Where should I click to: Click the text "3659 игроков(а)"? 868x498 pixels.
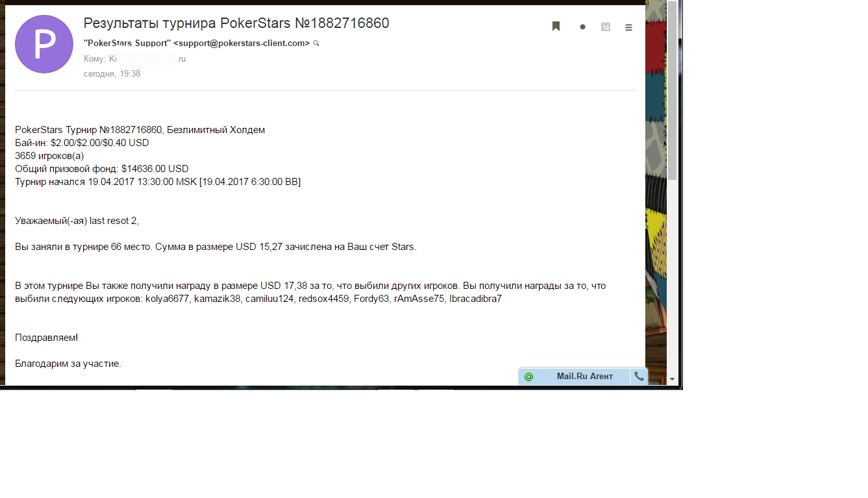[x=49, y=156]
